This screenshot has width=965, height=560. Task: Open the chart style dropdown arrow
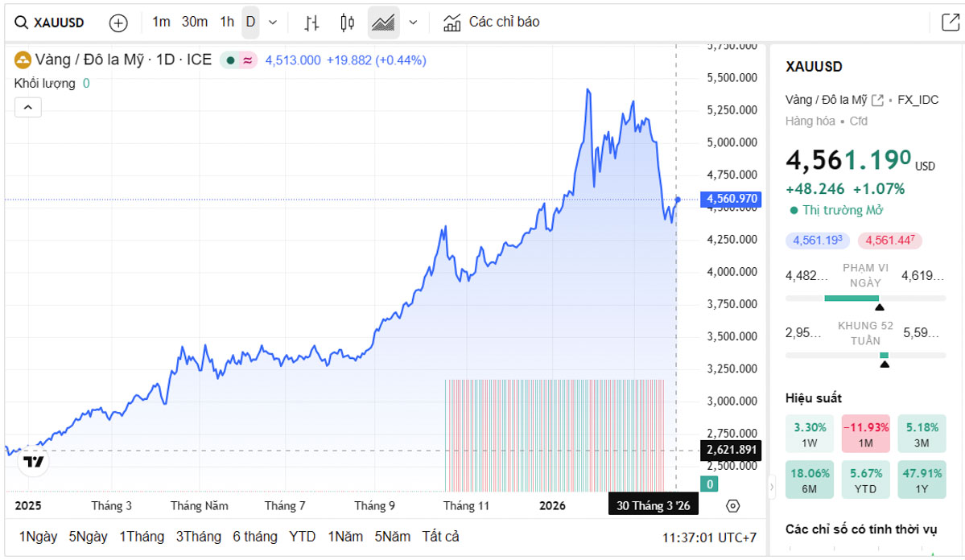413,23
